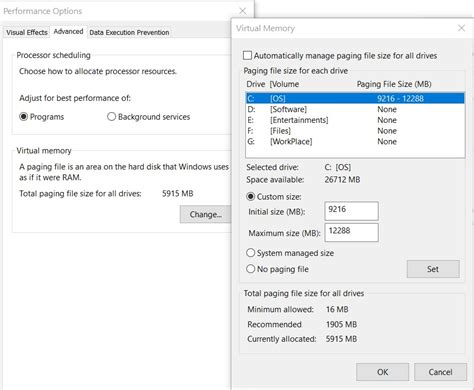Switch to the Advanced tab

(x=68, y=31)
